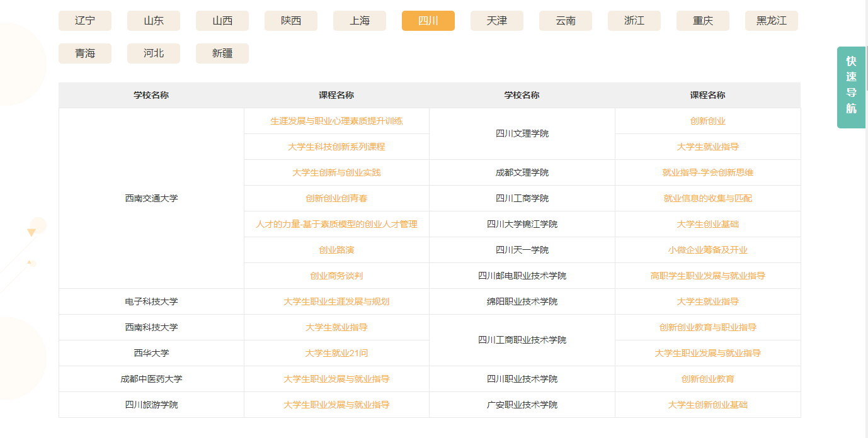Viewport: 868px width, 438px height.
Task: Switch to the 上海 province tab
Action: (x=360, y=21)
